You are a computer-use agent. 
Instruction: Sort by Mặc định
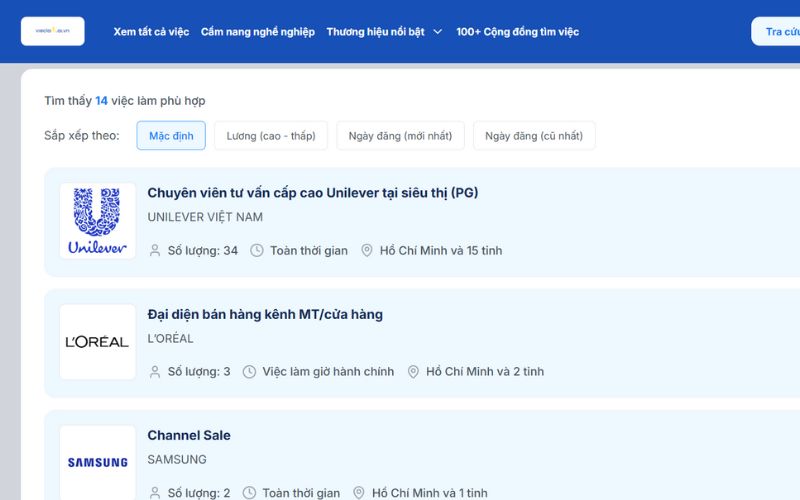[x=171, y=136]
